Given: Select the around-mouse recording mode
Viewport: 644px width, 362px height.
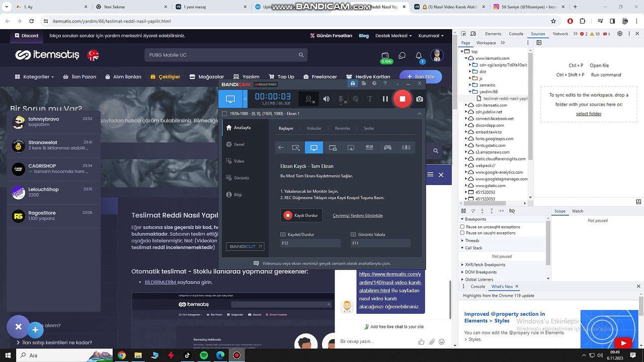Looking at the screenshot, I should (351, 148).
